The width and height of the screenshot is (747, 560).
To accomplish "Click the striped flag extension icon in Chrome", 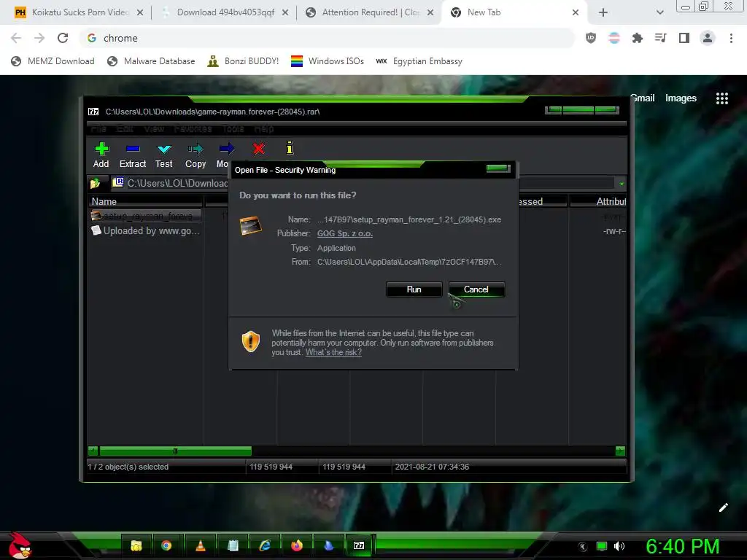I will [x=614, y=38].
